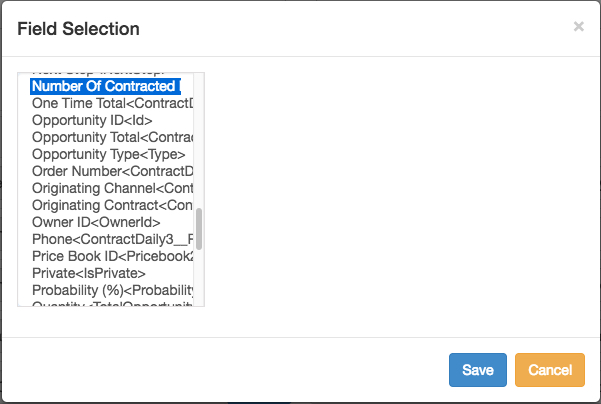Save the field selection

pos(478,370)
